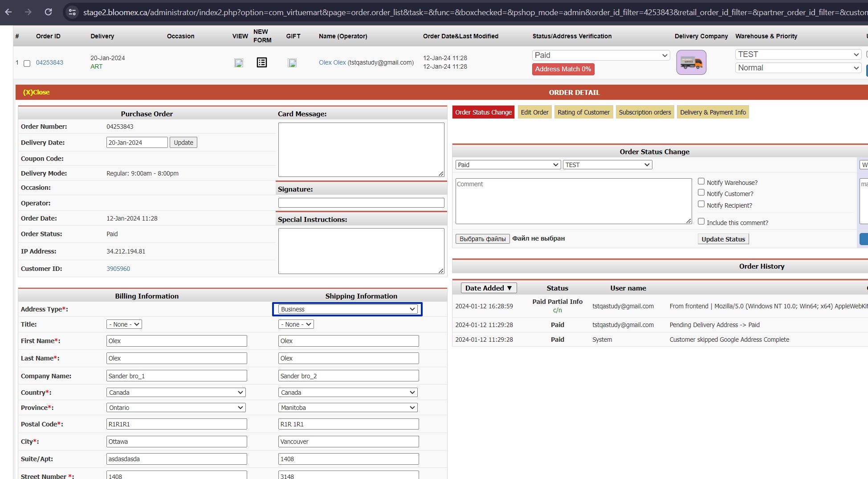
Task: Open shipping Title None dropdown
Action: pyautogui.click(x=296, y=324)
